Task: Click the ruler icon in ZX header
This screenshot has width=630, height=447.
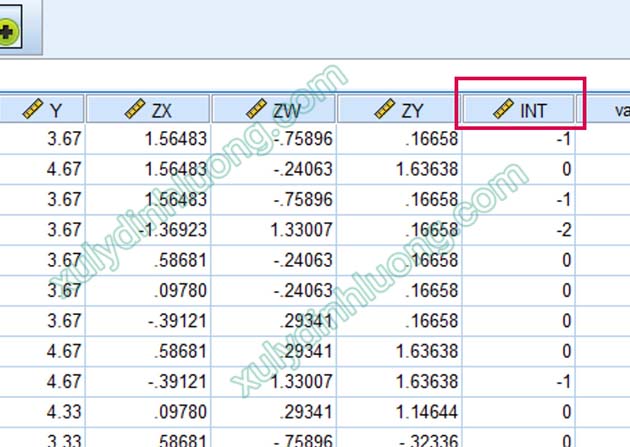Action: point(136,110)
